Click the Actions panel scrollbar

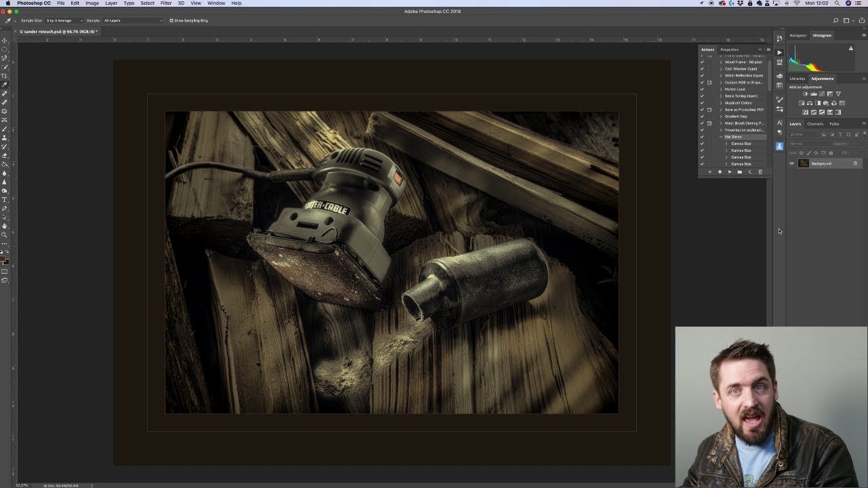coord(769,75)
